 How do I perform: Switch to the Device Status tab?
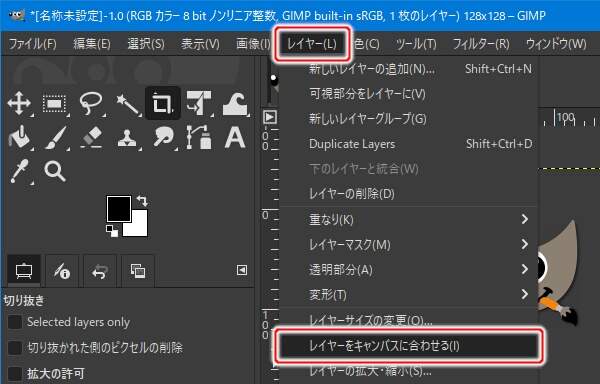click(61, 271)
